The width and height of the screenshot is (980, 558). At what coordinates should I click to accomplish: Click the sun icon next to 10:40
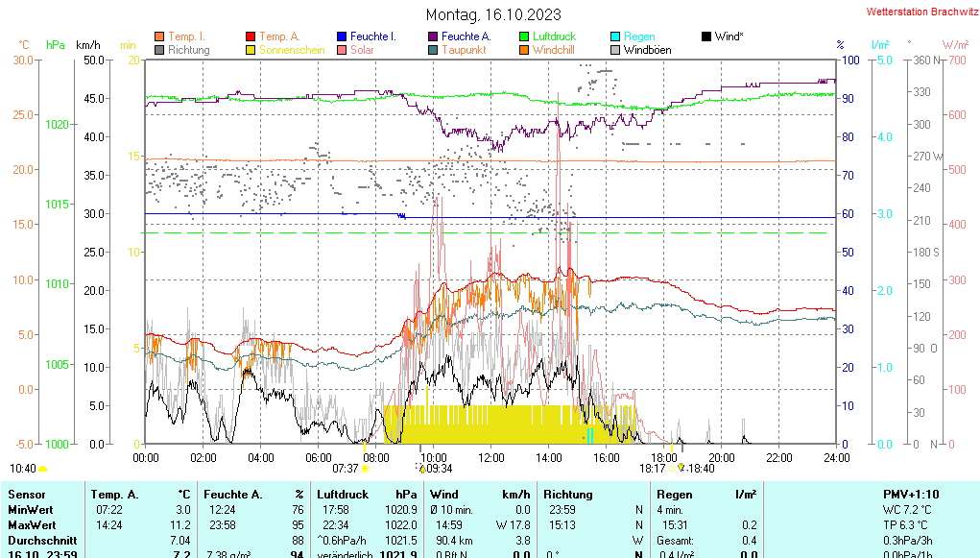pyautogui.click(x=43, y=469)
